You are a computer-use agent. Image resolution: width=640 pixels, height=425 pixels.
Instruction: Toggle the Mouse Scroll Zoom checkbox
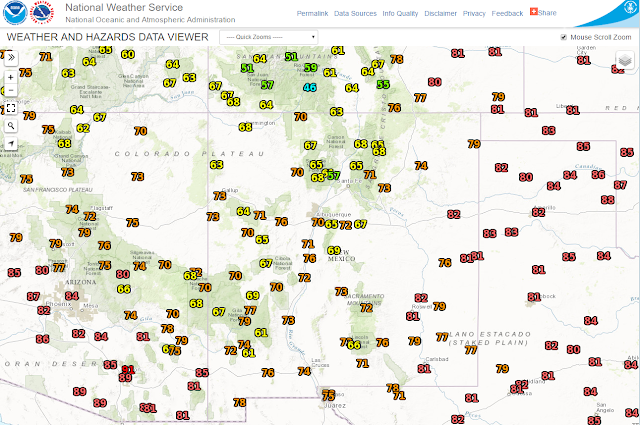point(564,37)
